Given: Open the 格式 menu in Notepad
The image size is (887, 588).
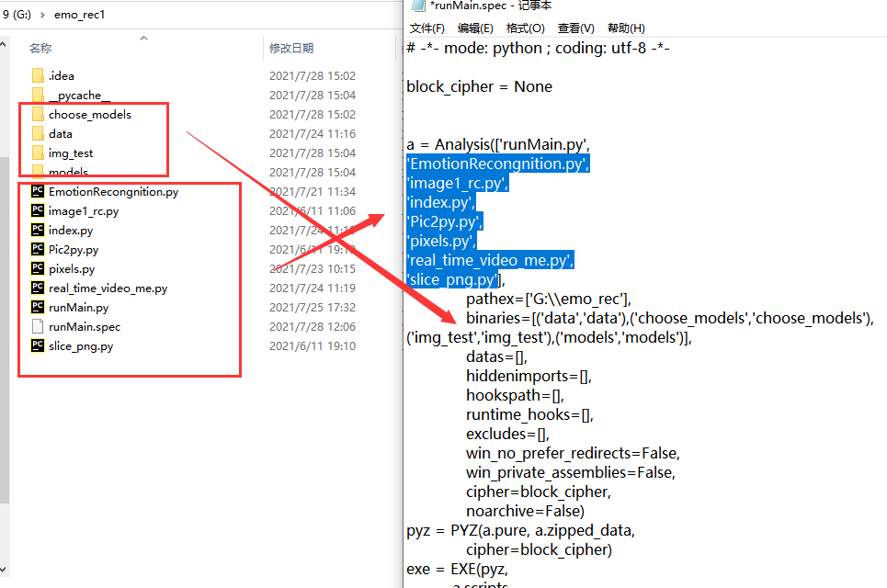Looking at the screenshot, I should click(x=525, y=28).
